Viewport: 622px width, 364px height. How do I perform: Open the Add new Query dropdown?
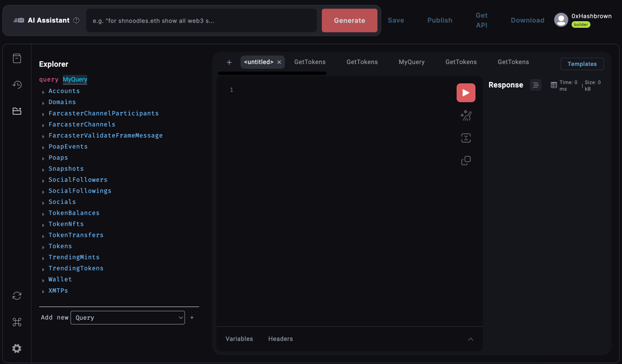[x=128, y=317]
